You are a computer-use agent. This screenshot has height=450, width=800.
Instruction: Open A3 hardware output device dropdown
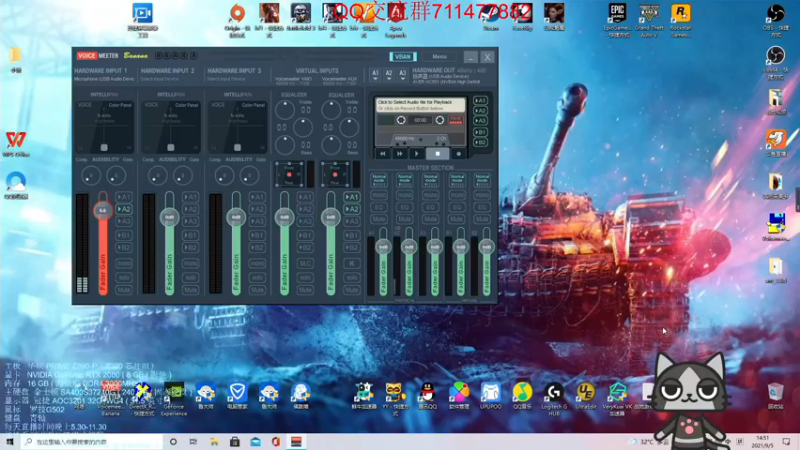(403, 75)
